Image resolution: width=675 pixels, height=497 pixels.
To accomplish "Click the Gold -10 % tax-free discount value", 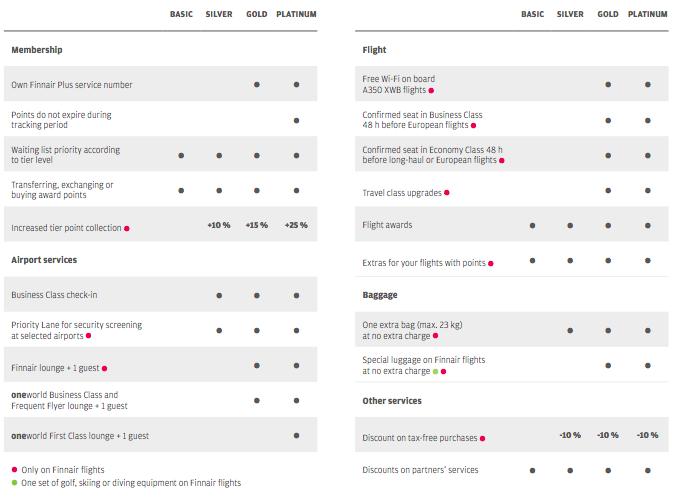I will pyautogui.click(x=608, y=435).
